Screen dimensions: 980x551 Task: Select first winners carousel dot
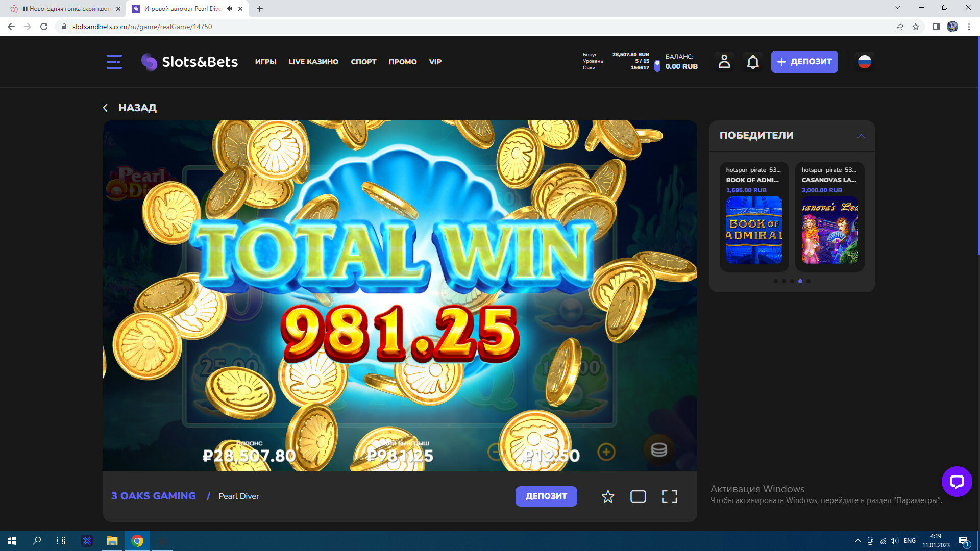[776, 281]
